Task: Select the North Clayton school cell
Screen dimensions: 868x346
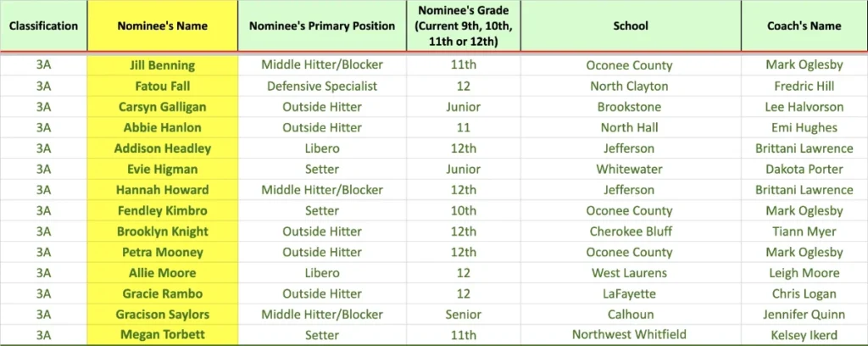Action: coord(630,86)
